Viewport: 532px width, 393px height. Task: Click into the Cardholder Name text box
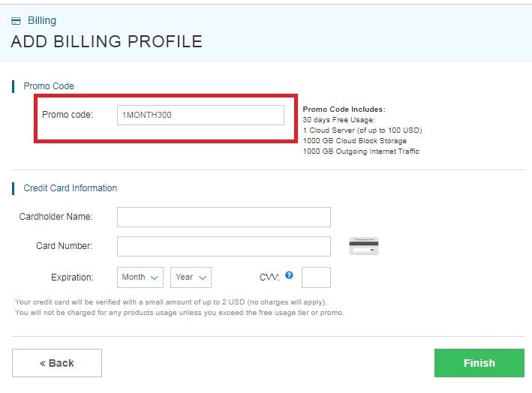click(224, 217)
